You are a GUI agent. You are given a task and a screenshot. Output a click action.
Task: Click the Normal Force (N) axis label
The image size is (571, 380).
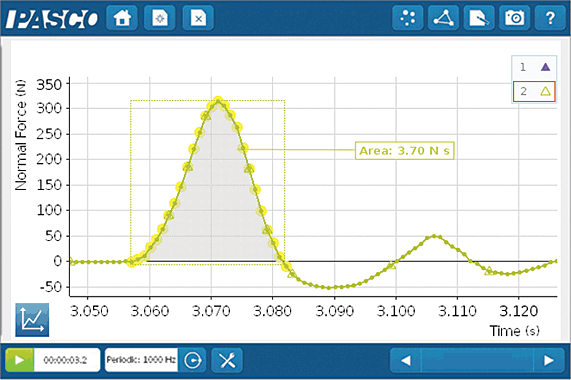coord(21,135)
